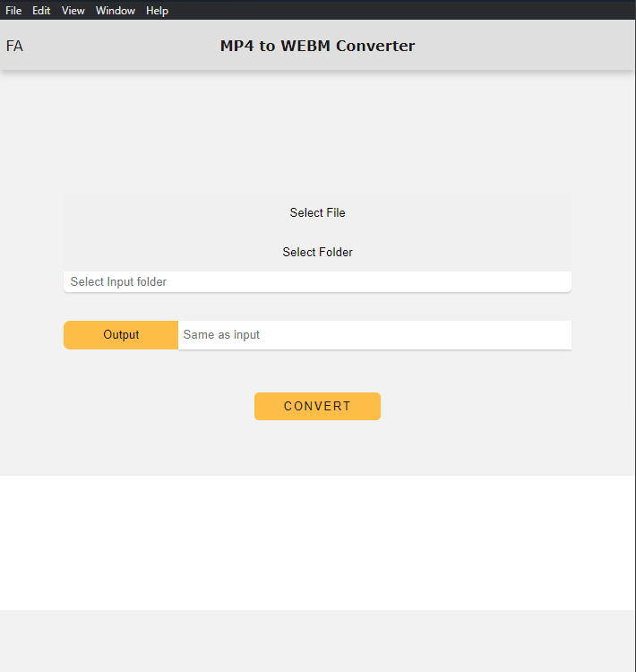Start conversion with the CONVERT button
The width and height of the screenshot is (636, 672).
[317, 406]
